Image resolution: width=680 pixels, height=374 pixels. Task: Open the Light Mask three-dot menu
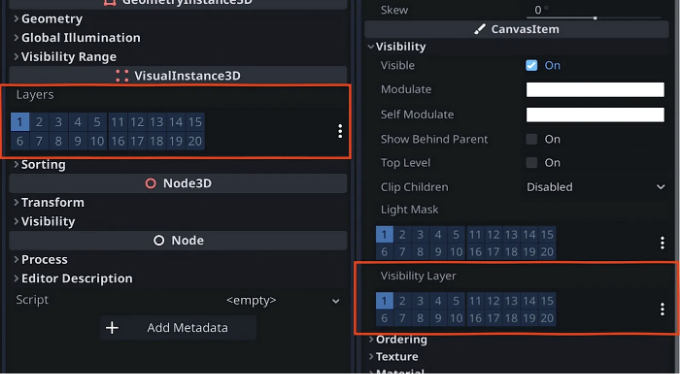[662, 243]
